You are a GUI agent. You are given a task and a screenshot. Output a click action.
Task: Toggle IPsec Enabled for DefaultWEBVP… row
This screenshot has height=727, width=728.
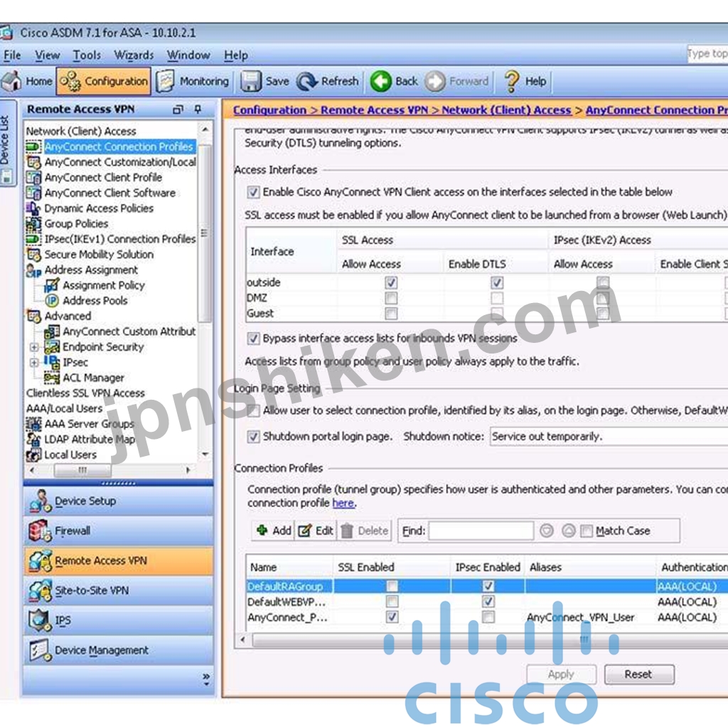pos(488,602)
